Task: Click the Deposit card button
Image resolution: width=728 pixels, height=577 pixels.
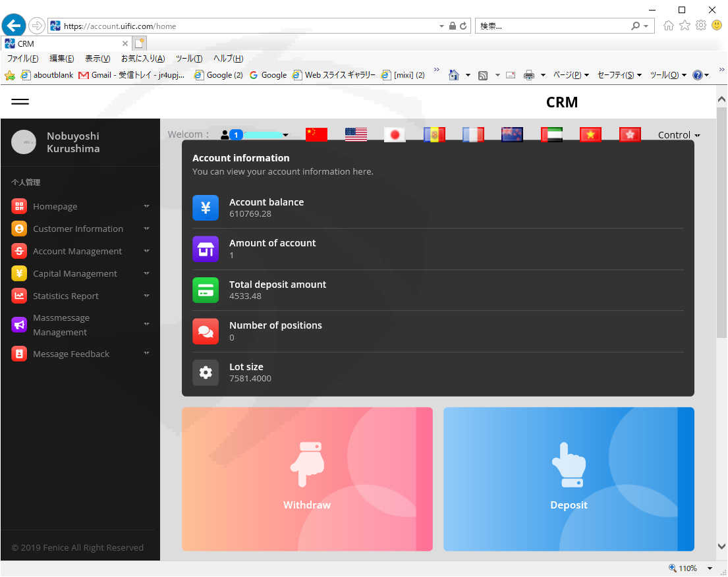Action: pos(569,479)
